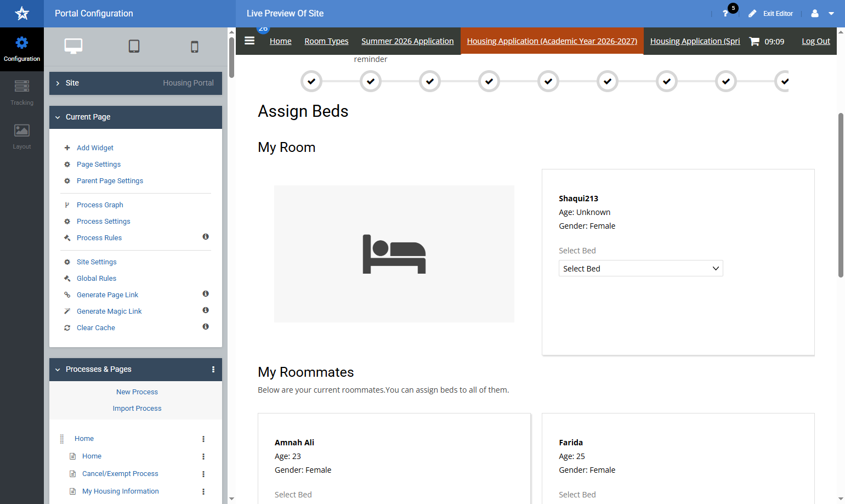Open the Configuration sidebar section

pyautogui.click(x=22, y=49)
